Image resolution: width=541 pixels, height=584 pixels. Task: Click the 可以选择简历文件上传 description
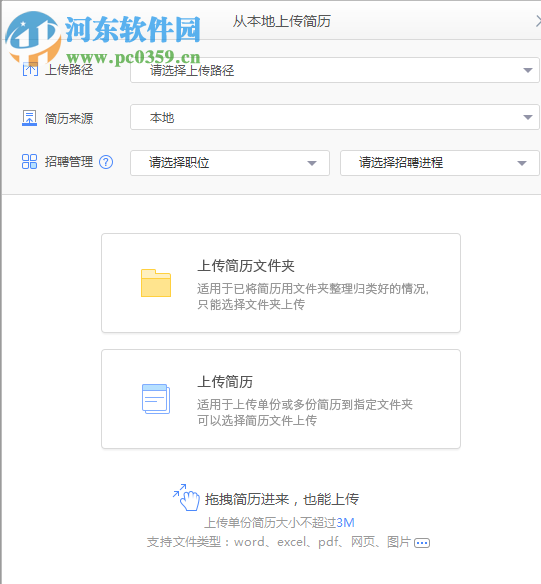click(x=257, y=420)
